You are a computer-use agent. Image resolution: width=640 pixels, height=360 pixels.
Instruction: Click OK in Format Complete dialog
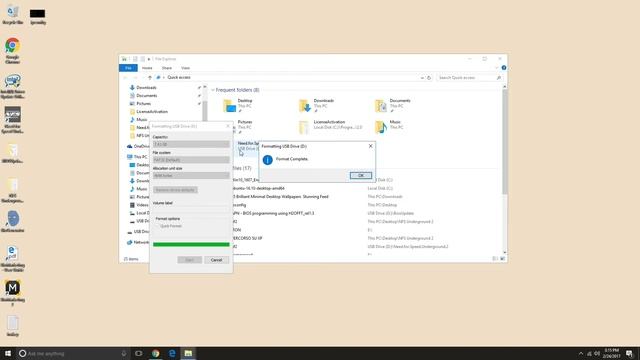click(360, 176)
